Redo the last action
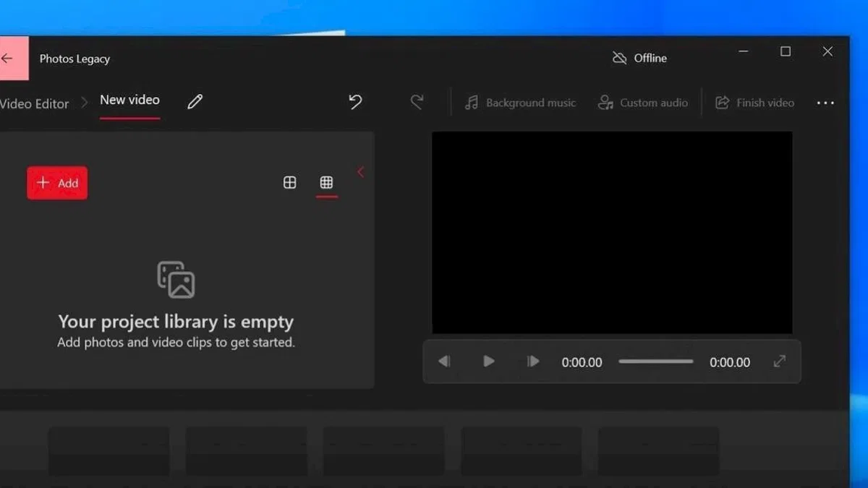This screenshot has height=488, width=868. [x=417, y=102]
